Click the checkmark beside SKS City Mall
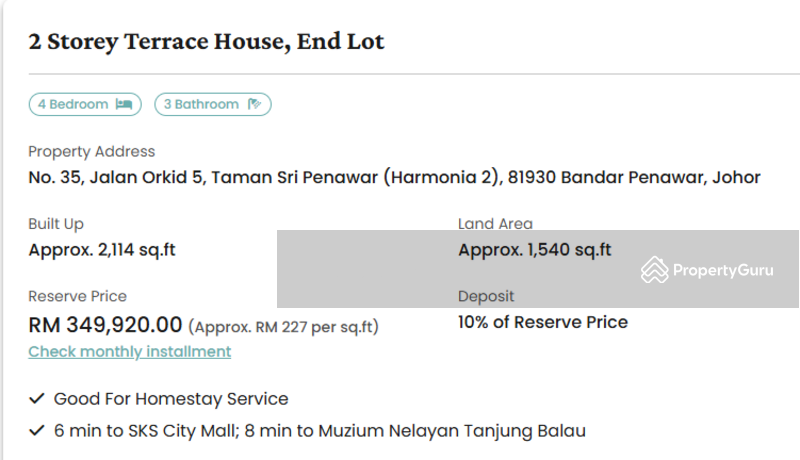 [x=37, y=430]
